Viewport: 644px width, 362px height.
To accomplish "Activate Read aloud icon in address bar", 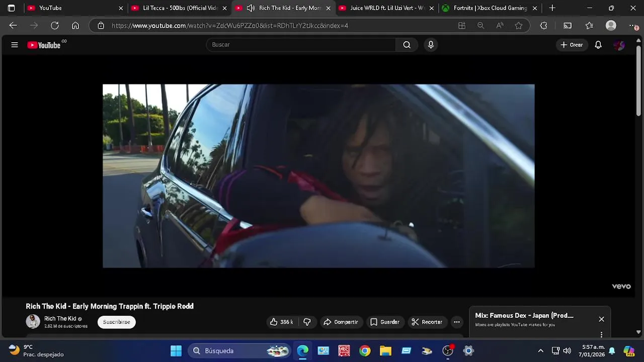I will click(x=500, y=26).
